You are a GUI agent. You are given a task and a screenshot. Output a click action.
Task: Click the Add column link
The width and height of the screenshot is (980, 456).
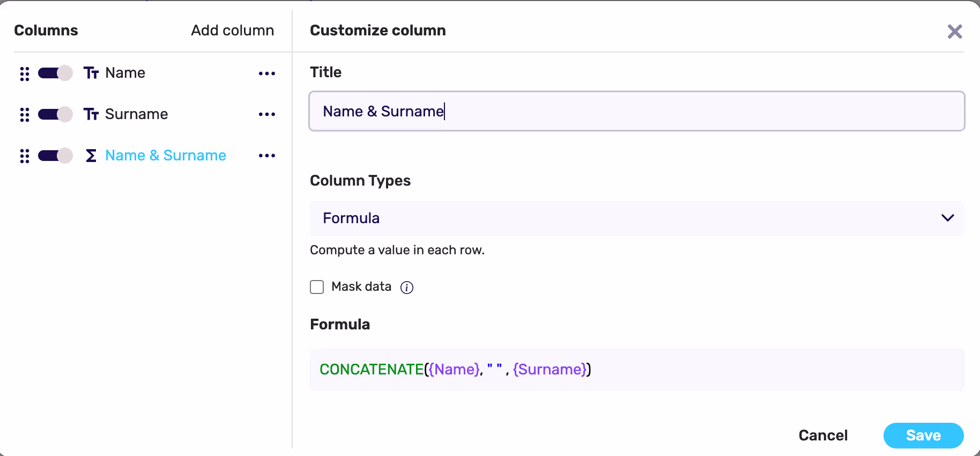coord(233,31)
